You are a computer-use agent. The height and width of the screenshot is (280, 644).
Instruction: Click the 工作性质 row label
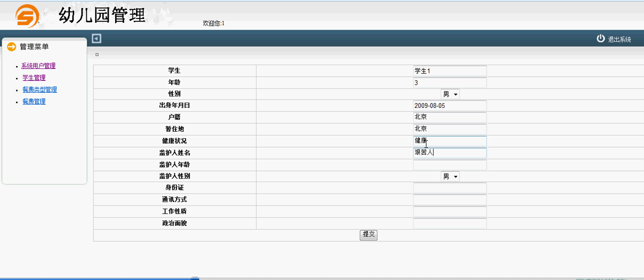174,212
